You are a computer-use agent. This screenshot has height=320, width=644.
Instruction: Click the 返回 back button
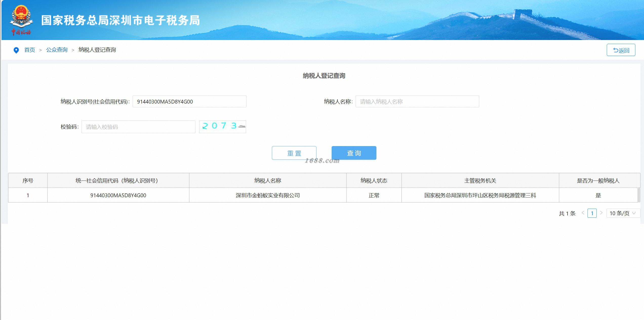(x=621, y=50)
